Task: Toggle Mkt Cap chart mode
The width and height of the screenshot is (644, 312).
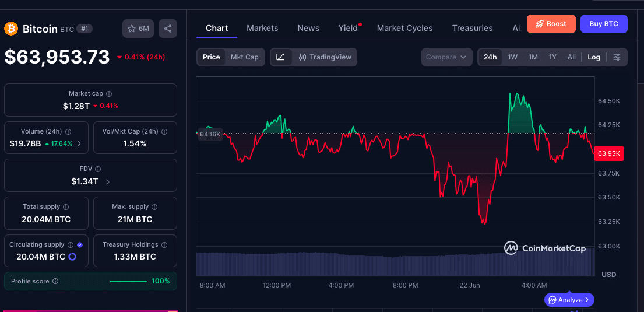Action: pyautogui.click(x=244, y=57)
